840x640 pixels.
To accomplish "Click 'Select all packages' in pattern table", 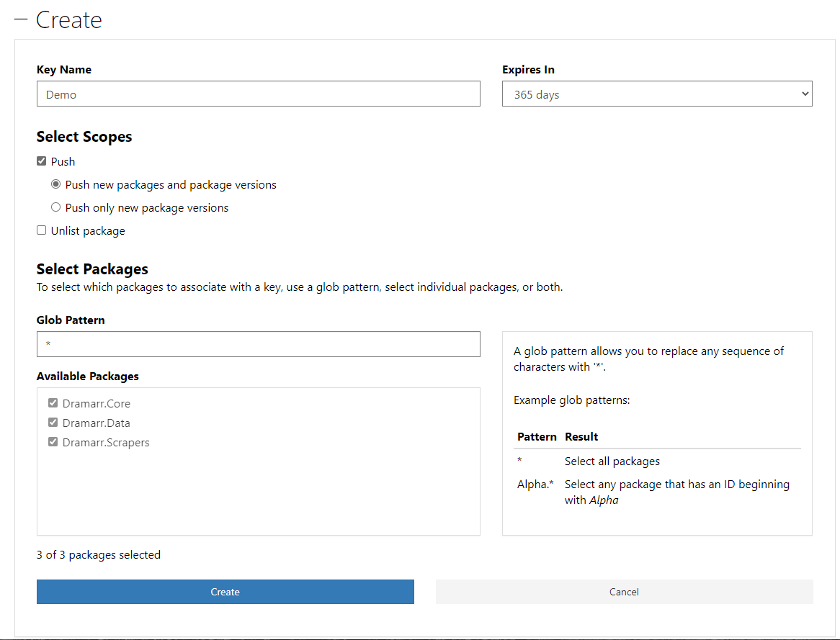I will pos(612,461).
